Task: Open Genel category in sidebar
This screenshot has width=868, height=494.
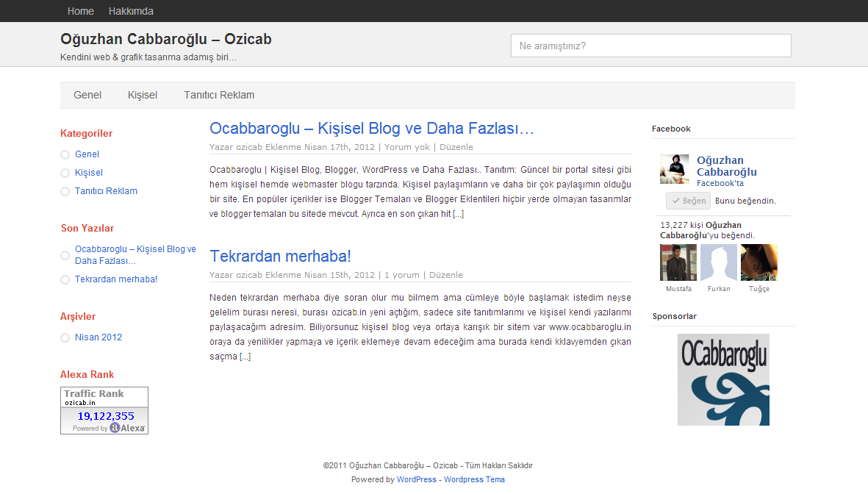Action: tap(87, 154)
